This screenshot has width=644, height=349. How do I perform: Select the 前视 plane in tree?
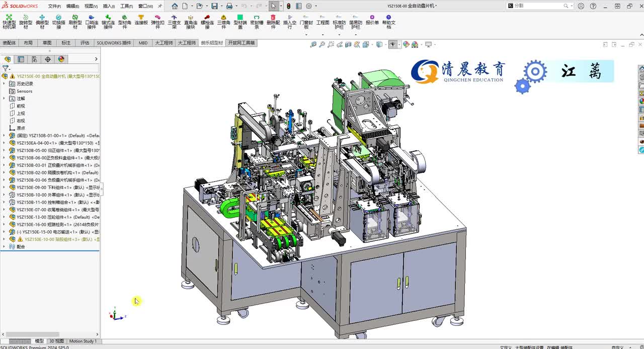tap(17, 106)
